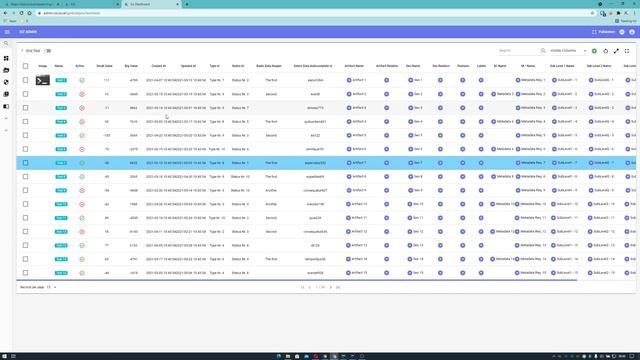
Task: Check the checkbox of the Artifact 4 row
Action: 25,122
